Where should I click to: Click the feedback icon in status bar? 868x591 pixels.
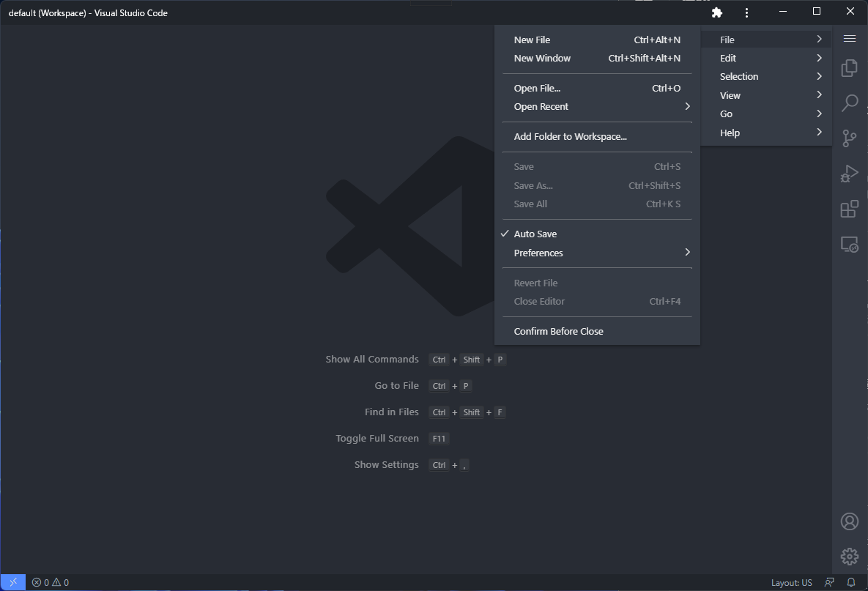pos(828,582)
